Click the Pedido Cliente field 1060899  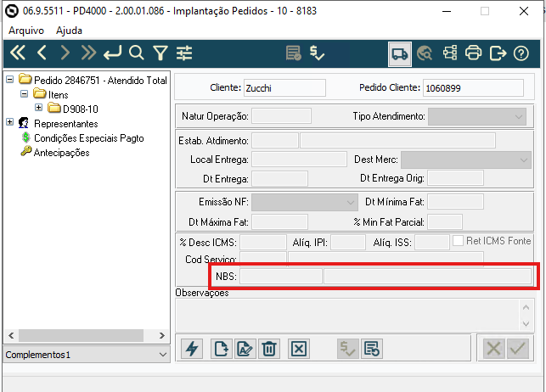coord(473,87)
